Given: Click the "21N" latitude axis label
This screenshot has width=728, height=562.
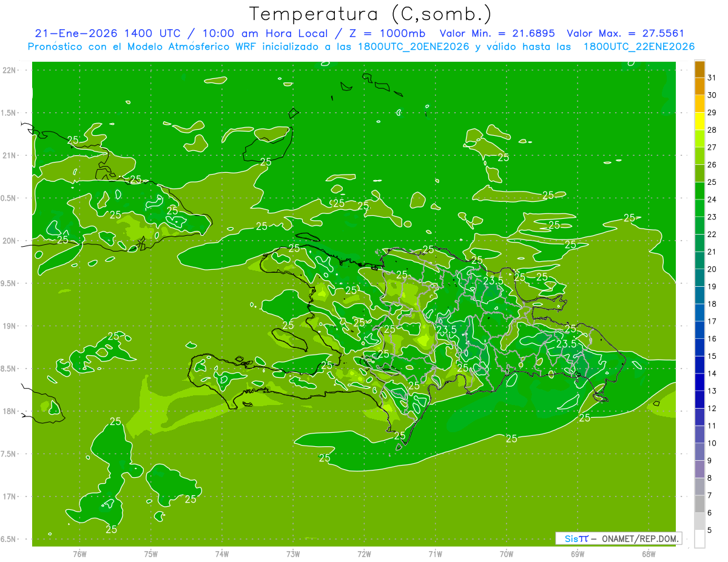Looking at the screenshot, I should pyautogui.click(x=9, y=155).
